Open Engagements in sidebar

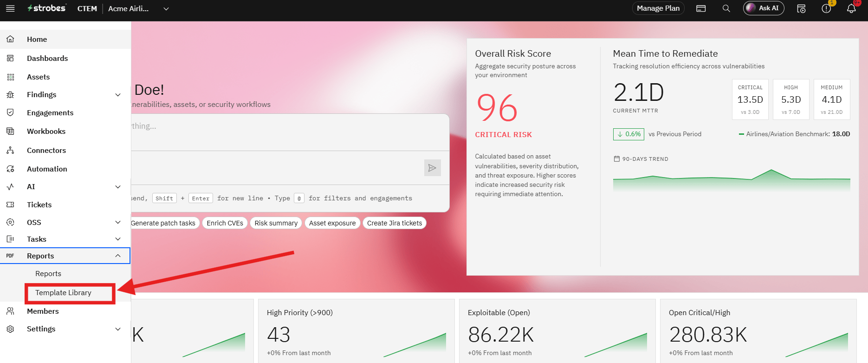click(65, 113)
